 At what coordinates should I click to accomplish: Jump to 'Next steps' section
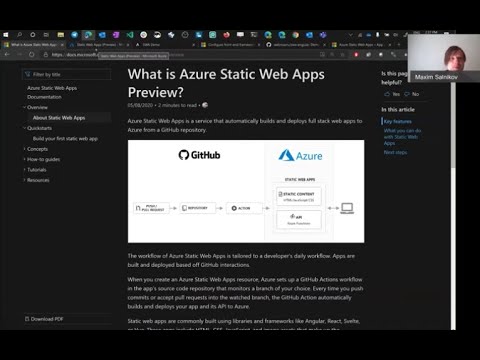[x=395, y=152]
